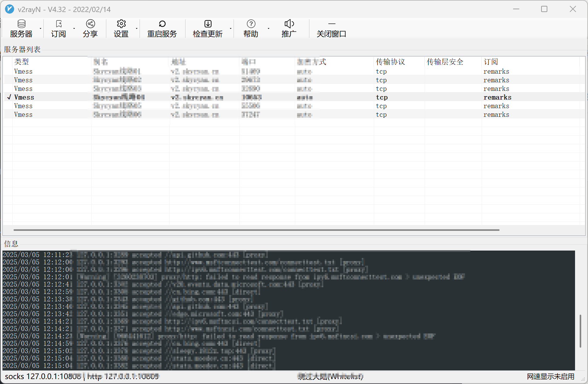Click the 网速显示未启用 status label

[551, 376]
